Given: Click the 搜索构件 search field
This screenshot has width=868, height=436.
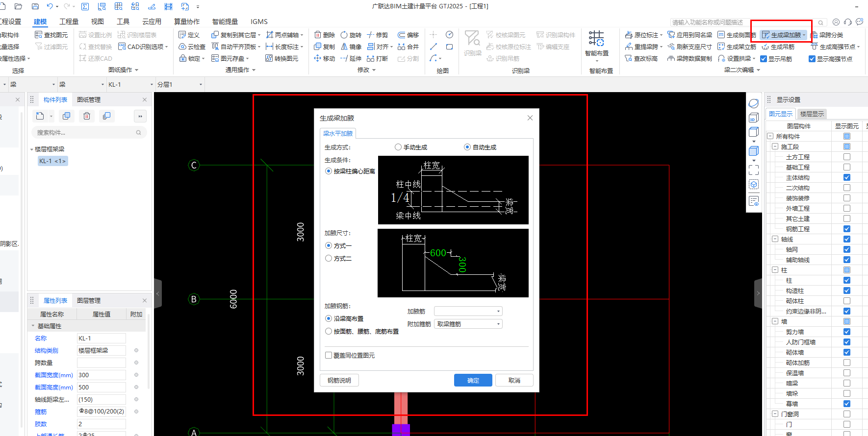Looking at the screenshot, I should (89, 132).
